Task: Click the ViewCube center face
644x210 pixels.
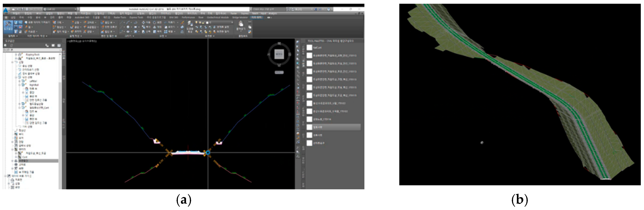Action: (279, 54)
